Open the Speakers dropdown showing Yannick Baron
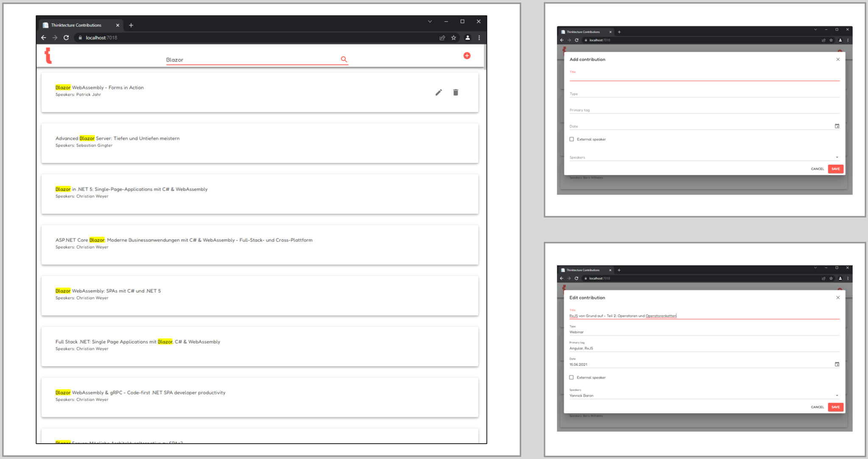Viewport: 868px width, 459px height. [836, 395]
